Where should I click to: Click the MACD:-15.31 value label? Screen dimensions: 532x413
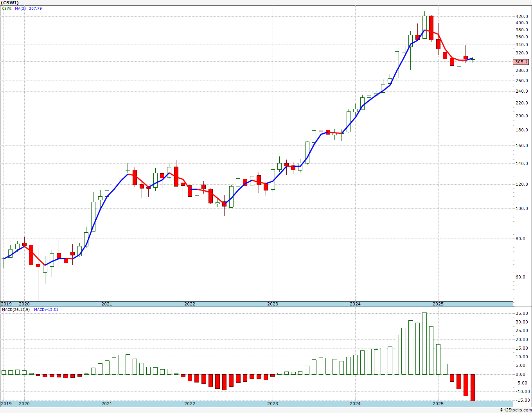coord(46,309)
